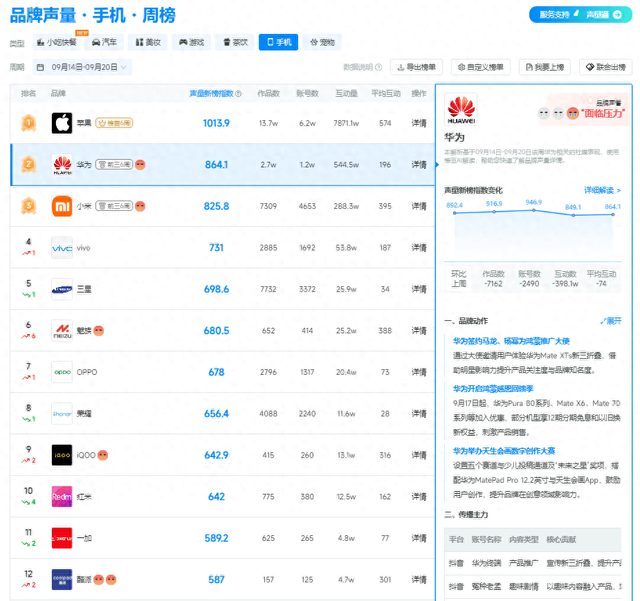Click the 849.1 point on index chart

coord(573,215)
